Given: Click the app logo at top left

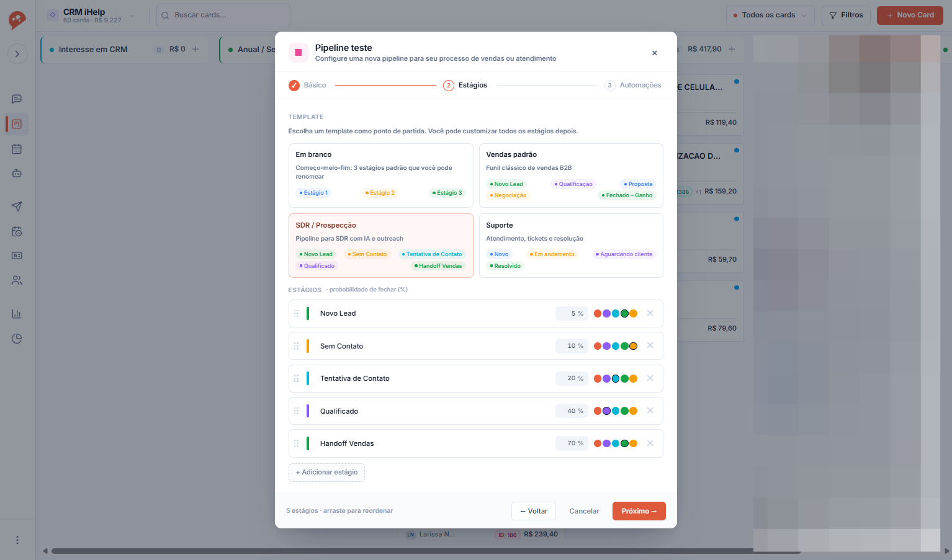Looking at the screenshot, I should click(17, 20).
